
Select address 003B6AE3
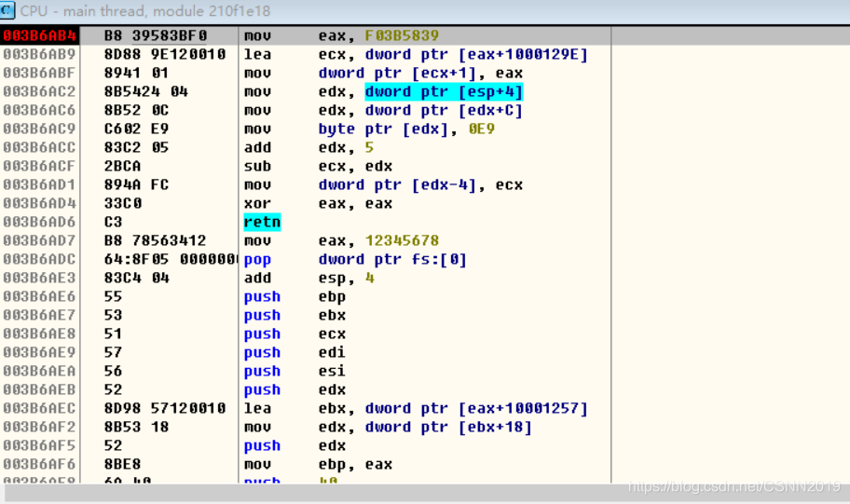click(x=39, y=278)
